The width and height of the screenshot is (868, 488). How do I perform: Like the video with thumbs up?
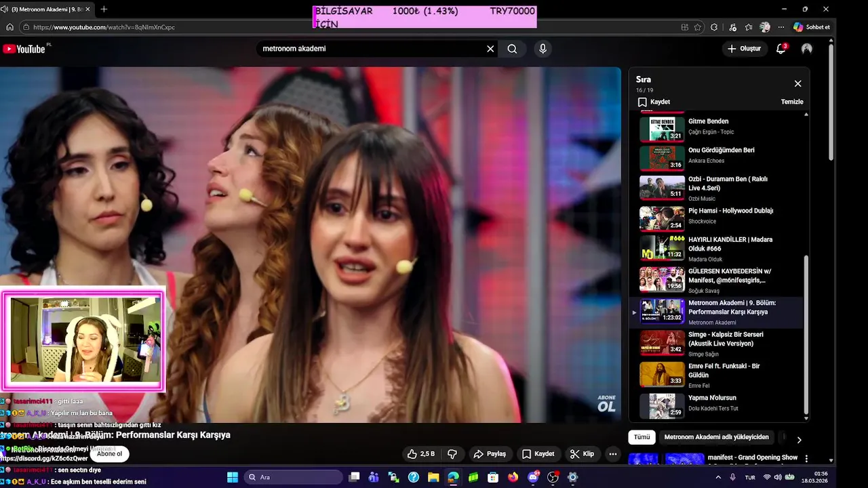(421, 454)
